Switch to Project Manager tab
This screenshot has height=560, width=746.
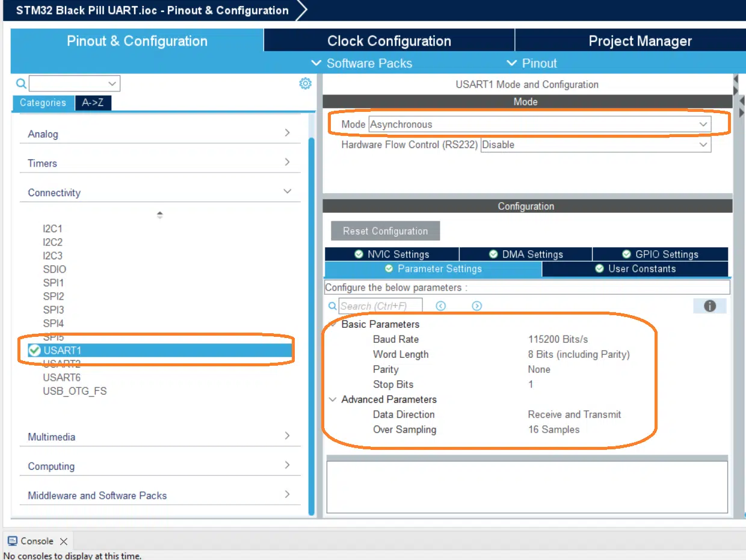click(x=630, y=41)
